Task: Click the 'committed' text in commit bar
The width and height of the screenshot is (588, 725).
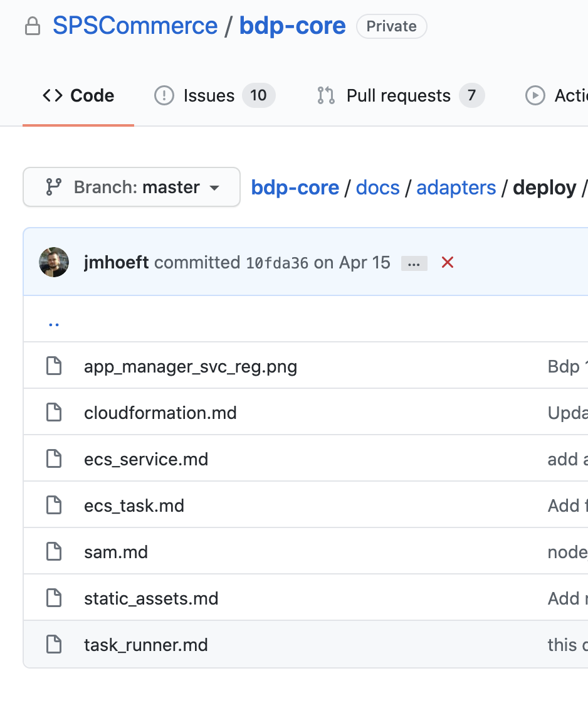Action: click(x=197, y=263)
